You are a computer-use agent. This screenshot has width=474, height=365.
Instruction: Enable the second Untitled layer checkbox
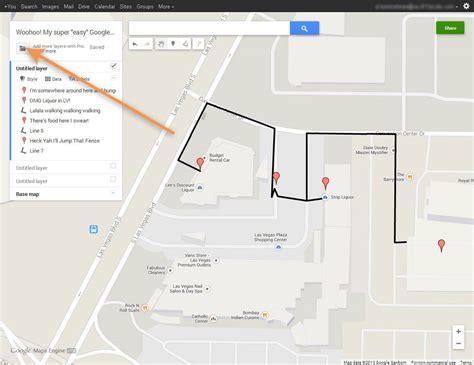coord(113,166)
